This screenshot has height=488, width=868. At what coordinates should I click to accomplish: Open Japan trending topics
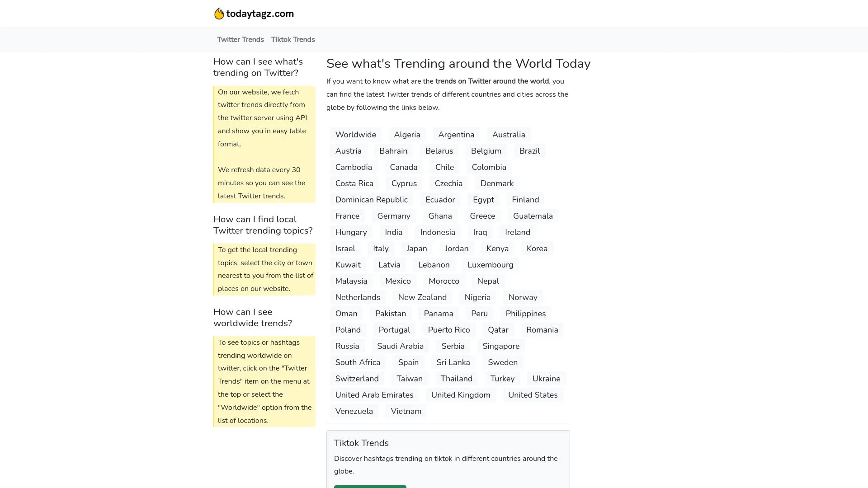pos(416,249)
